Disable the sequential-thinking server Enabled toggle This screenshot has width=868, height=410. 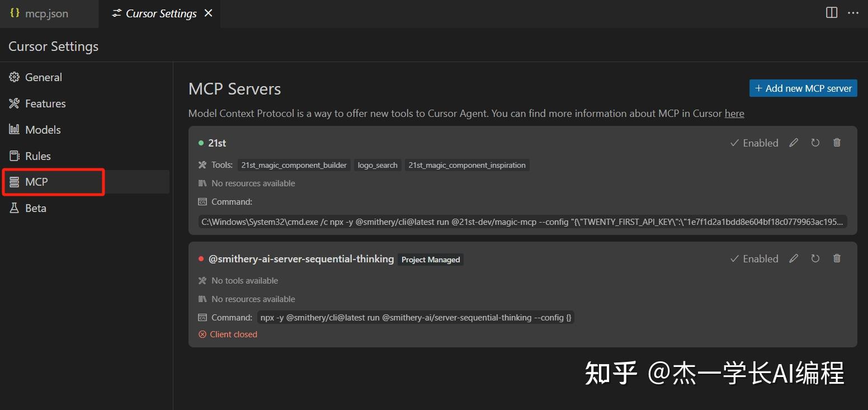click(754, 258)
